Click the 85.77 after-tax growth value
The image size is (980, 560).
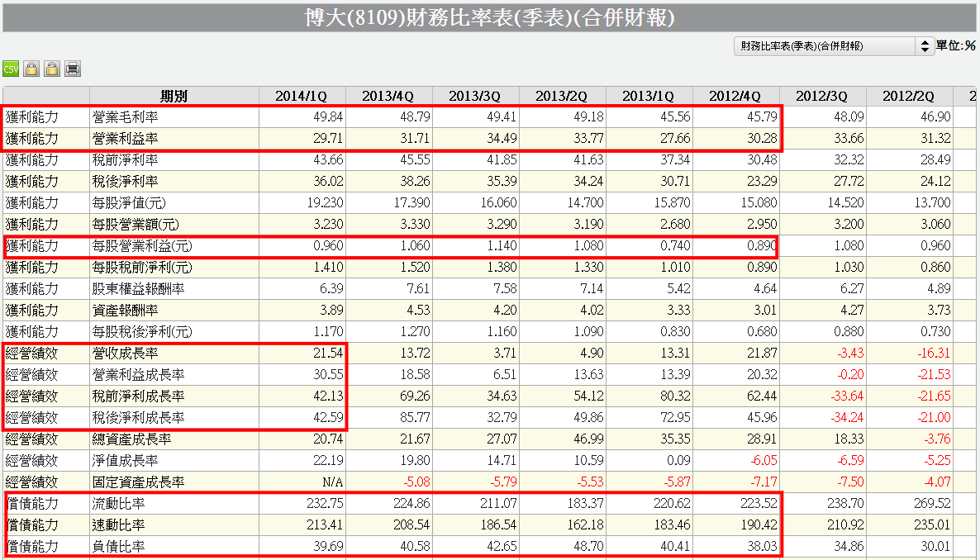(415, 417)
